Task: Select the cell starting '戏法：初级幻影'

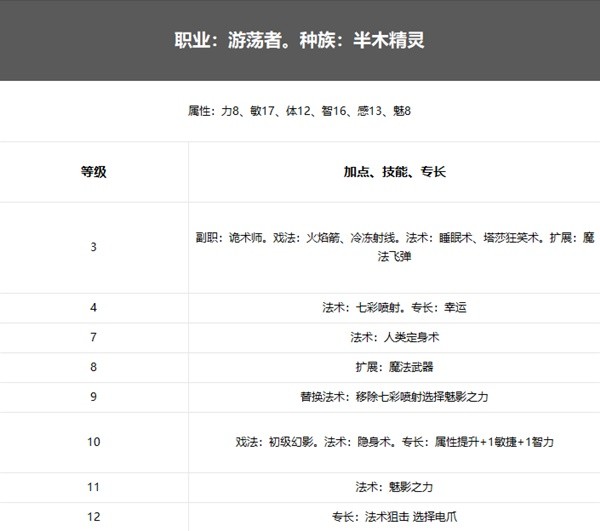Action: 395,442
